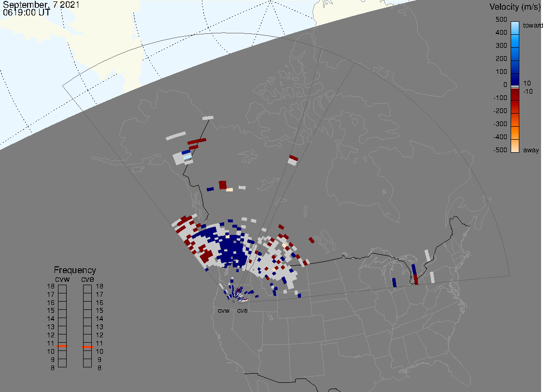Click the date text "September, 7 2021"
Viewport: 543px width, 392px height.
(x=41, y=4)
